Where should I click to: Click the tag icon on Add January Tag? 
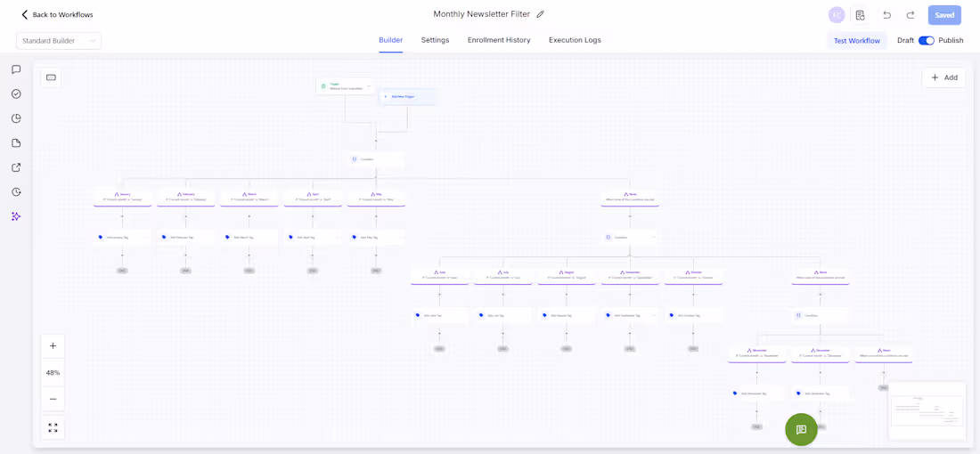pos(101,238)
